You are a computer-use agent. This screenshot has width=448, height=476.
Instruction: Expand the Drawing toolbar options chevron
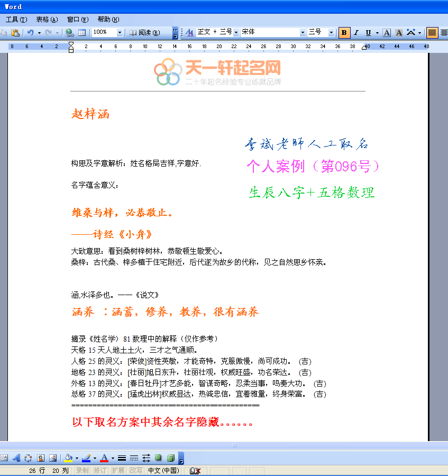[181, 458]
